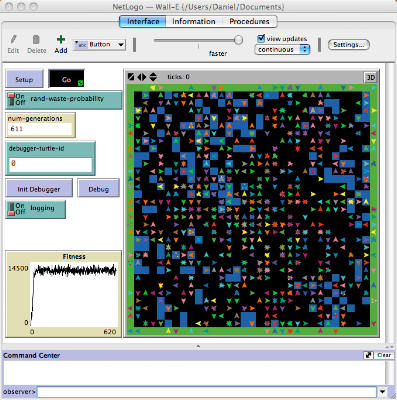Viewport: 397px width, 400px height.
Task: Click Command Center pop-out arrow icon
Action: tap(368, 355)
